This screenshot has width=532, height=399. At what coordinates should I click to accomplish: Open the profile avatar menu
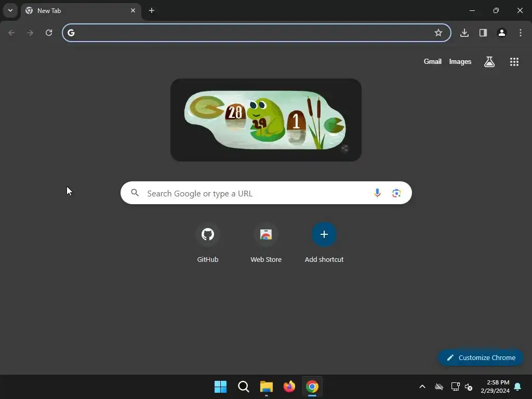click(x=502, y=33)
